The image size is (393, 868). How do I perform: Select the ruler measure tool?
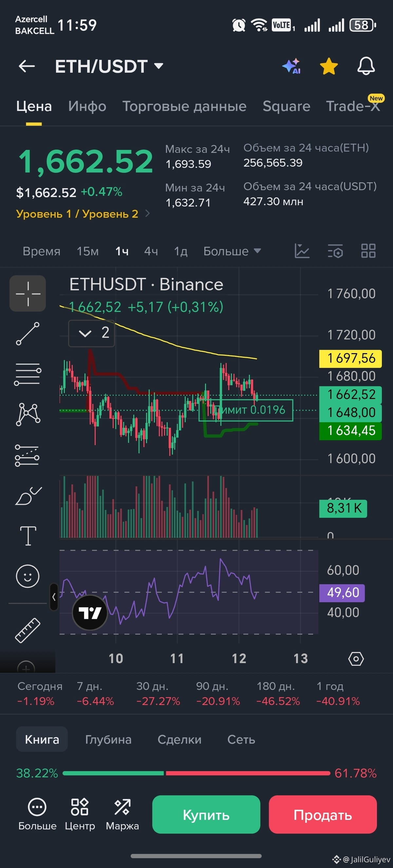click(28, 630)
